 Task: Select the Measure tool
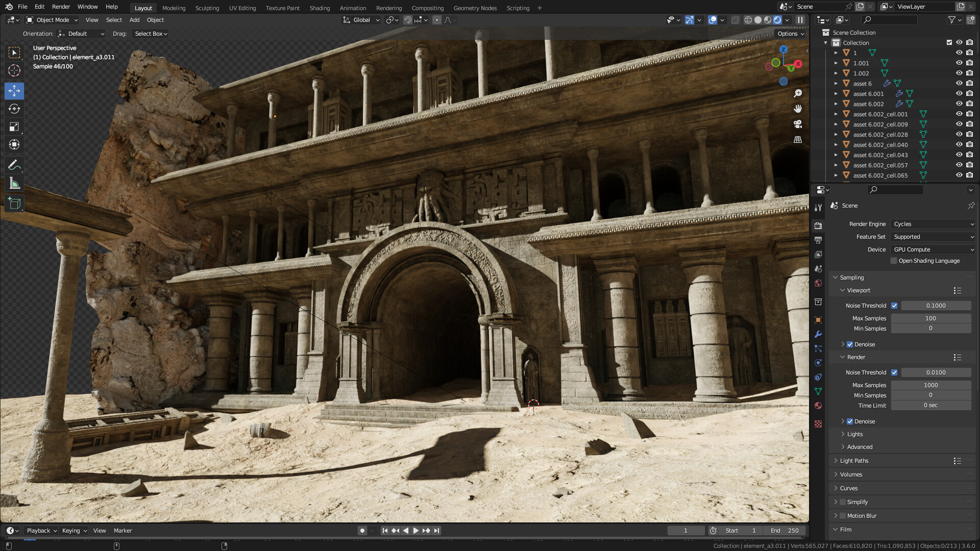pyautogui.click(x=14, y=183)
